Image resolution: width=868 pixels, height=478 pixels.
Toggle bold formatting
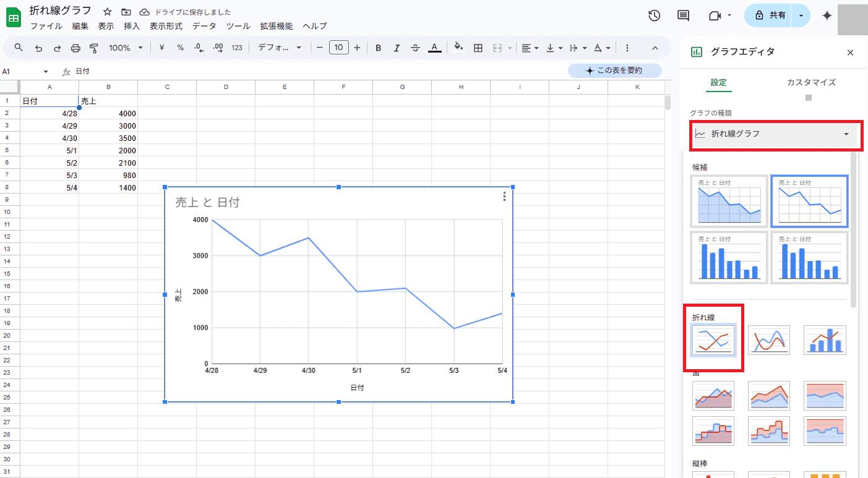pos(378,48)
